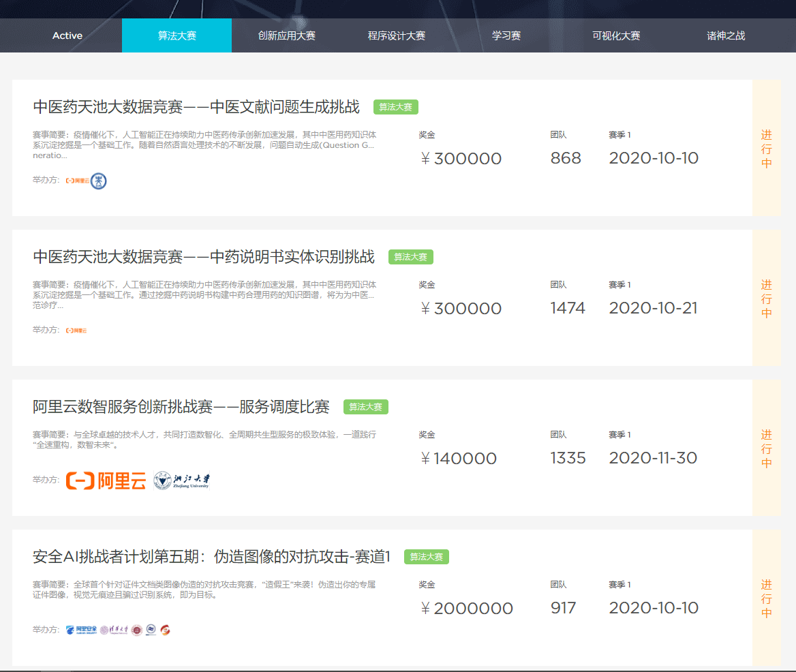The width and height of the screenshot is (796, 672).
Task: Click blue circular RealAI logo in 安全AI card
Action: click(x=151, y=630)
